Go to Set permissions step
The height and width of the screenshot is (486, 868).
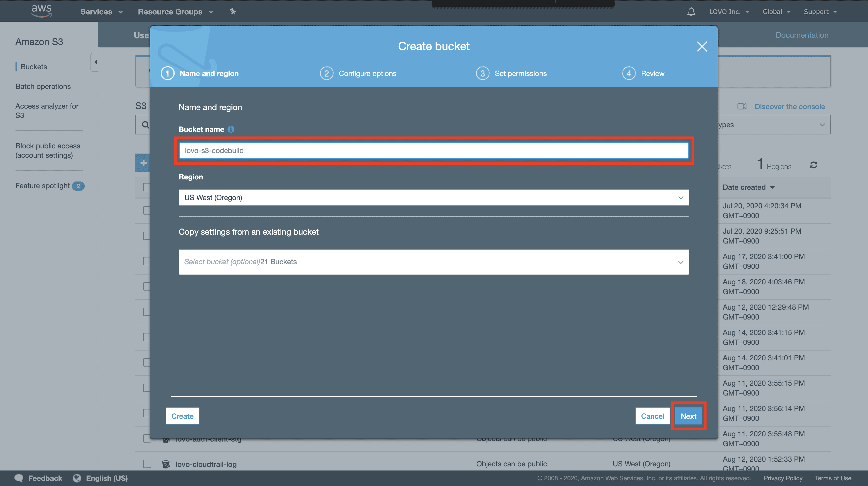[x=521, y=73]
